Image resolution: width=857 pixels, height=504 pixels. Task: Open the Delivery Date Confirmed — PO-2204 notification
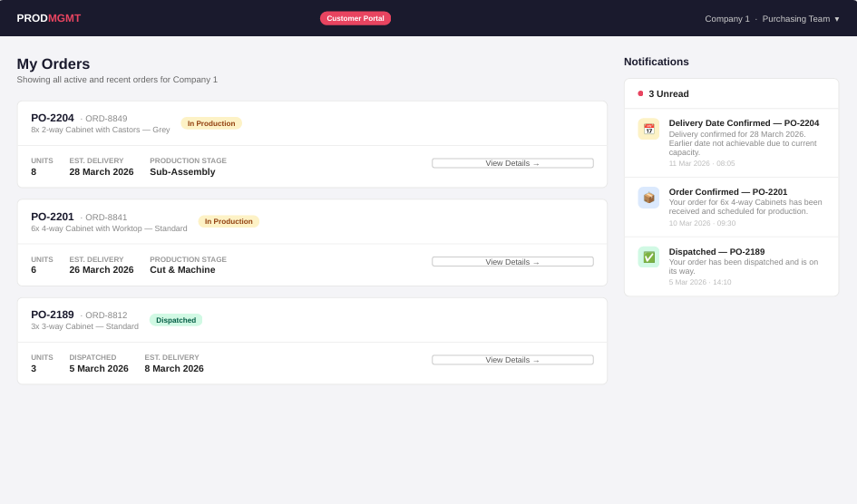[731, 143]
